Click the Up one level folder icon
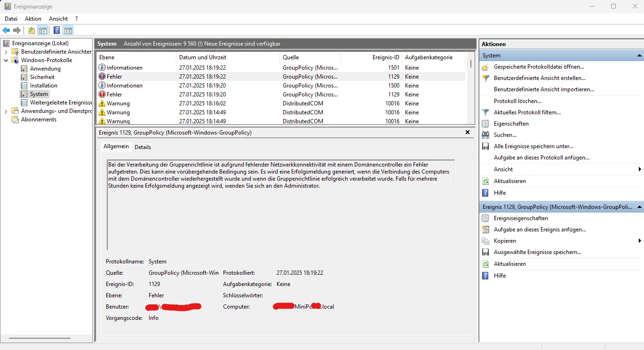This screenshot has height=350, width=644. point(32,31)
